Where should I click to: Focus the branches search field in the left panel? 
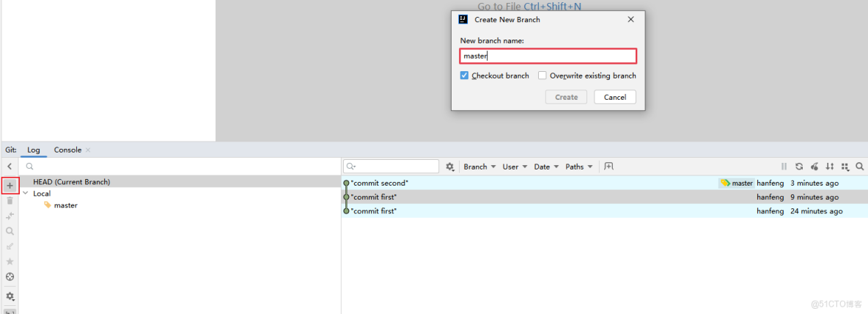(x=180, y=166)
